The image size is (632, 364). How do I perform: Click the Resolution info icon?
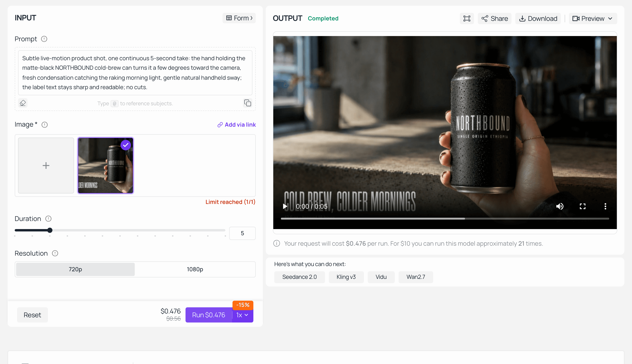55,253
